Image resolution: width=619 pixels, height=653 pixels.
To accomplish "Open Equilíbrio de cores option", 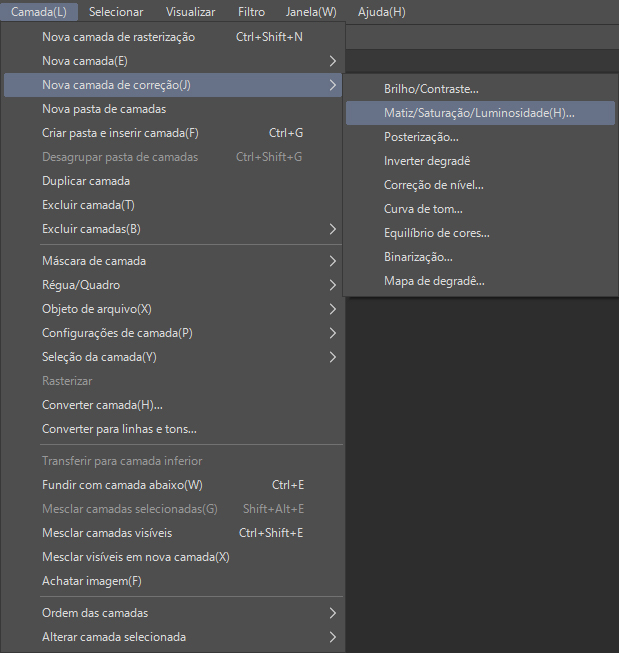I will (436, 233).
